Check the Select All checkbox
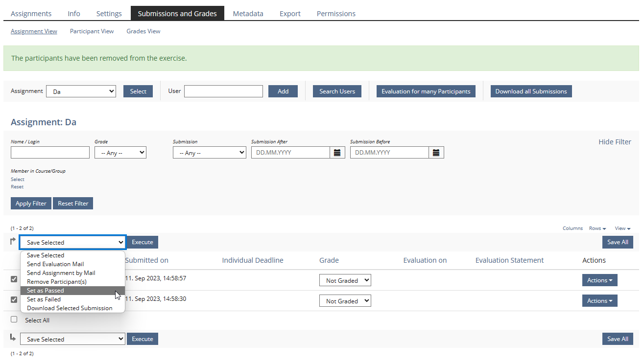644x364 pixels. click(x=14, y=319)
